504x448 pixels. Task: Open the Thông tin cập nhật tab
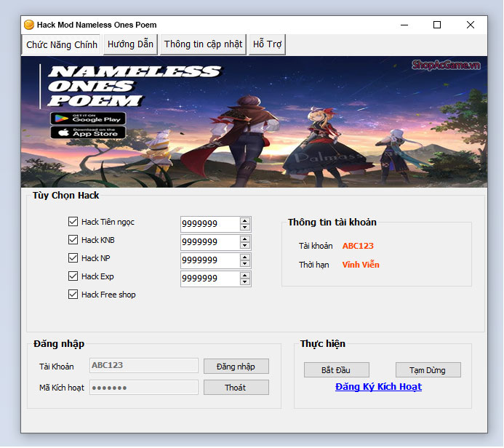203,44
